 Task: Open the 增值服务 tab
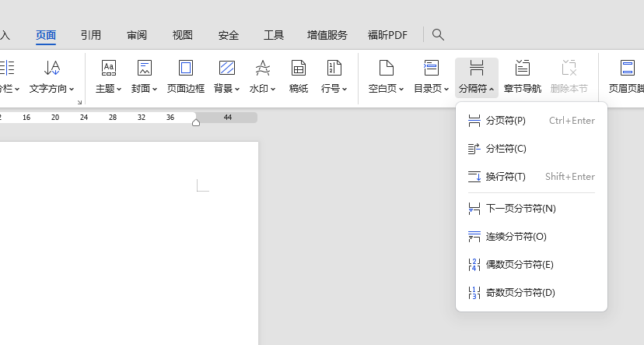click(327, 35)
